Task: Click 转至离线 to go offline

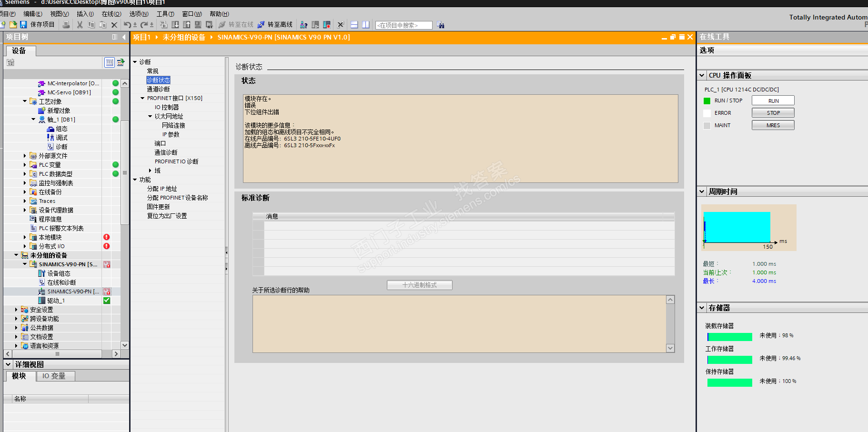Action: [x=275, y=25]
